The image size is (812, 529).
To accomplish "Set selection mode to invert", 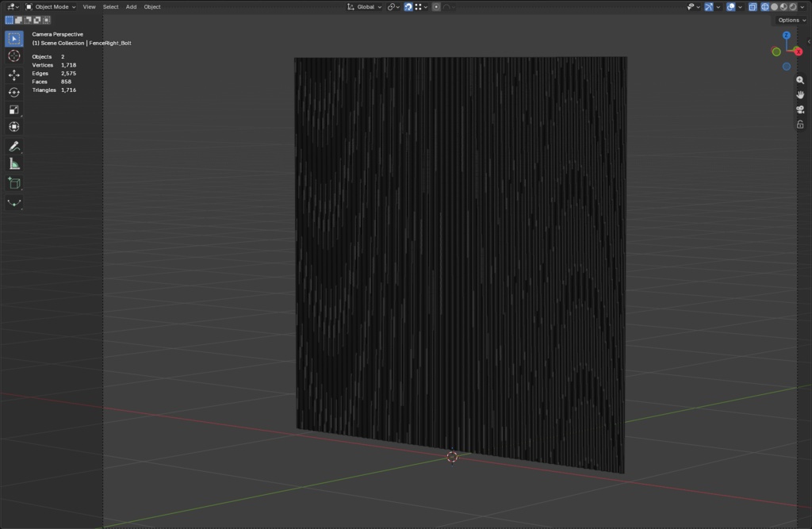I will tap(36, 20).
